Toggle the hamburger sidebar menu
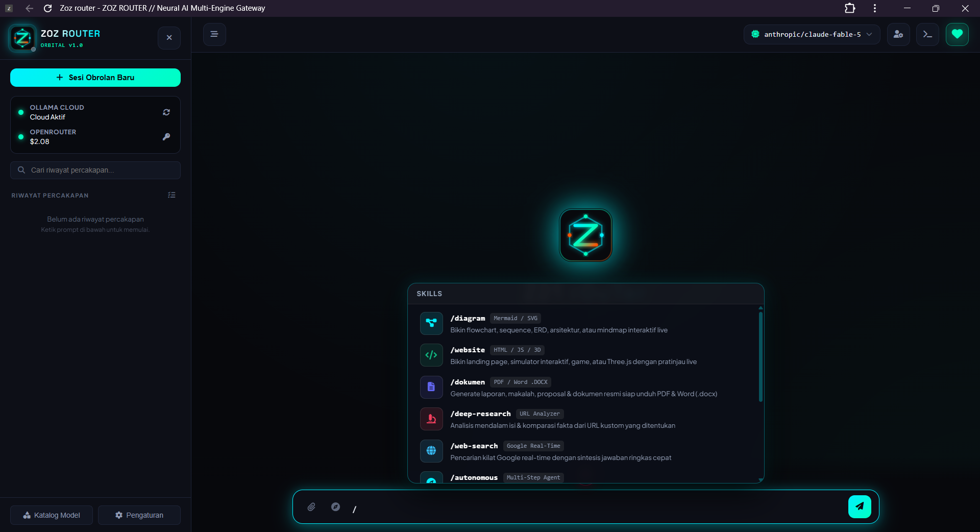Image resolution: width=980 pixels, height=532 pixels. pos(214,34)
